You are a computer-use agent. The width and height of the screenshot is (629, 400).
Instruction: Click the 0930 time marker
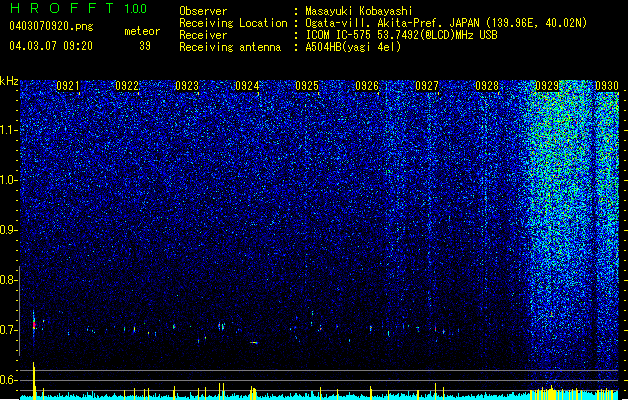607,86
